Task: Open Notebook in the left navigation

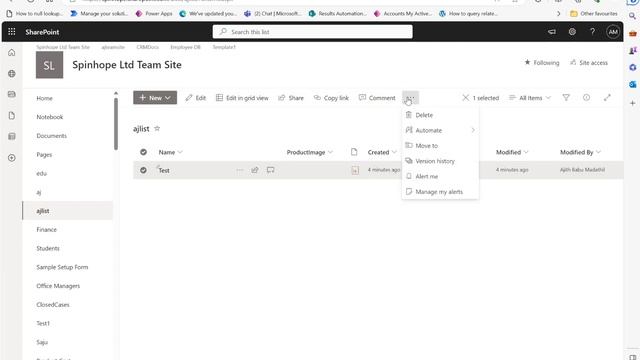Action: tap(50, 117)
